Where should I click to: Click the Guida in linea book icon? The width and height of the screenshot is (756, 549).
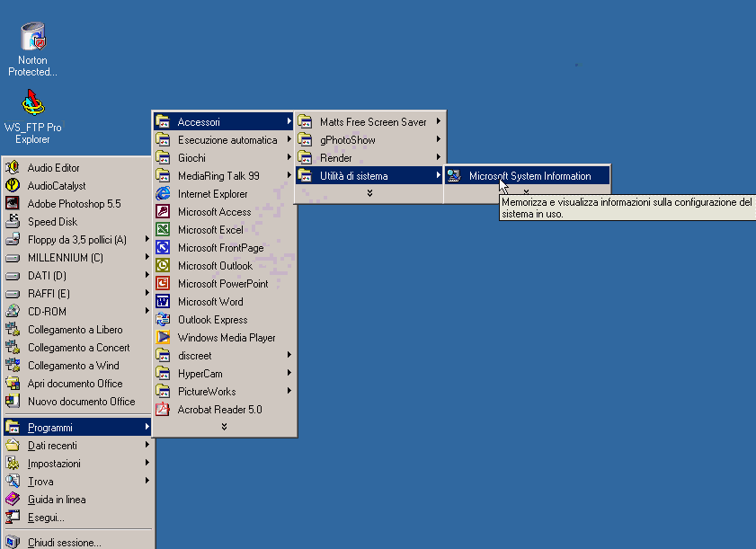(13, 500)
